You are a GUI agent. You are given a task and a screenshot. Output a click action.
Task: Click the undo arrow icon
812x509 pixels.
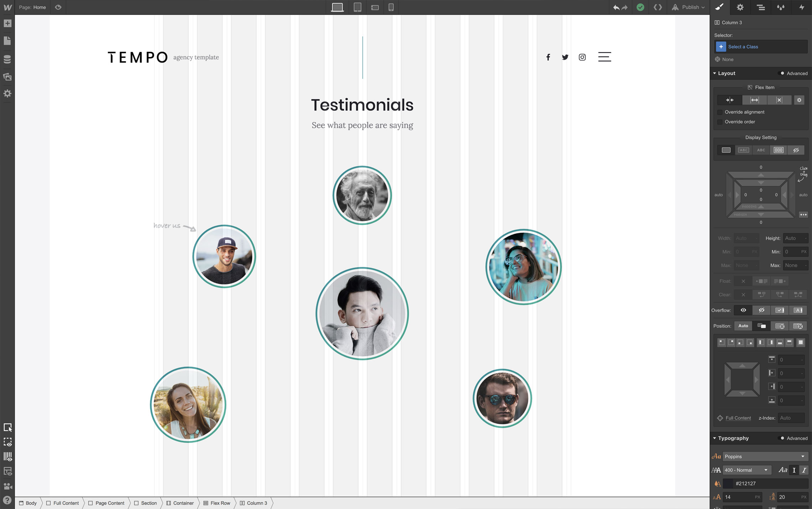(x=616, y=7)
